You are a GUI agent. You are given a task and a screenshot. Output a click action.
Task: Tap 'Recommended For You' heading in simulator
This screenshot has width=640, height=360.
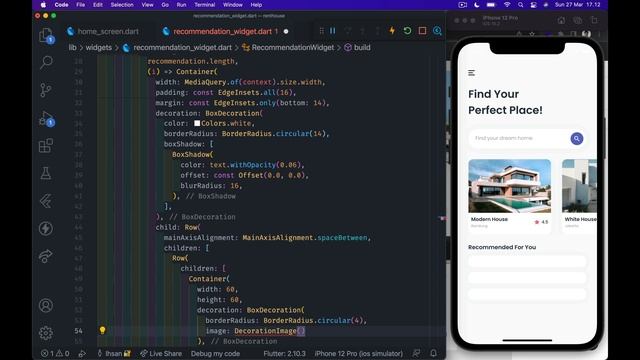502,247
